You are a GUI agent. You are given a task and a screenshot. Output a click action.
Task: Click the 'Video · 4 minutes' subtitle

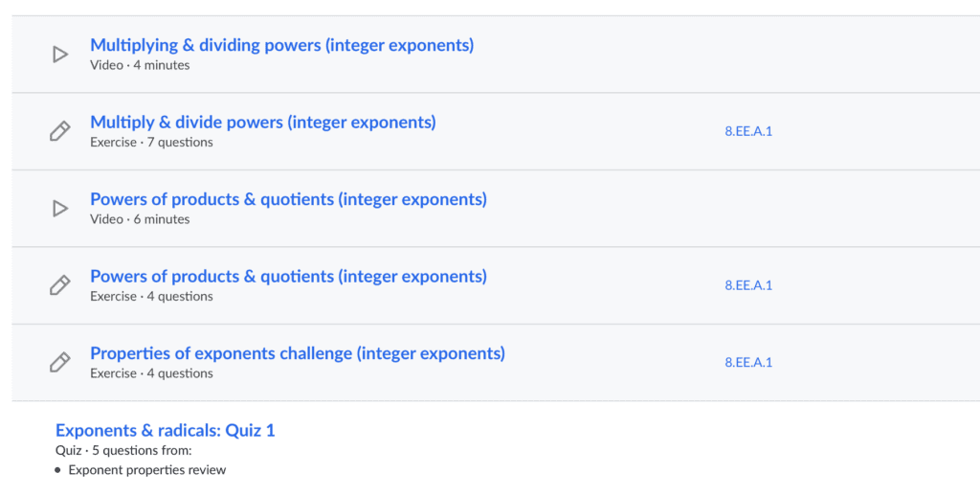[140, 65]
